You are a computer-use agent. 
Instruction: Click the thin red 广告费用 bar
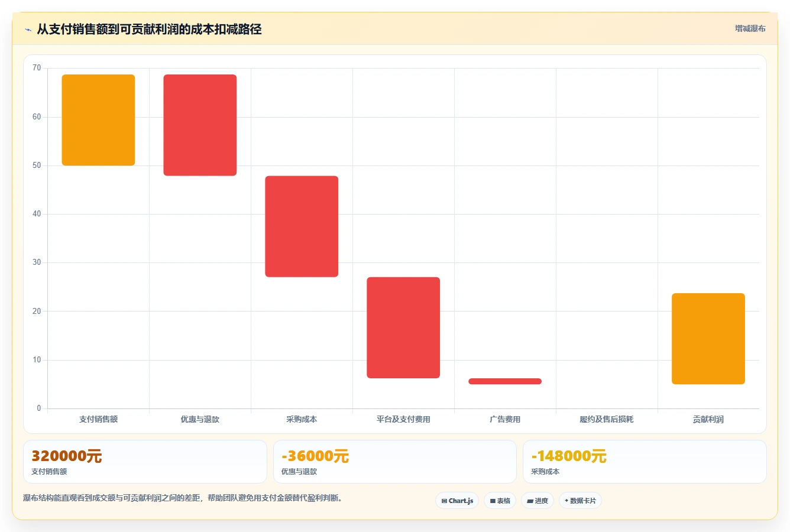pyautogui.click(x=505, y=381)
